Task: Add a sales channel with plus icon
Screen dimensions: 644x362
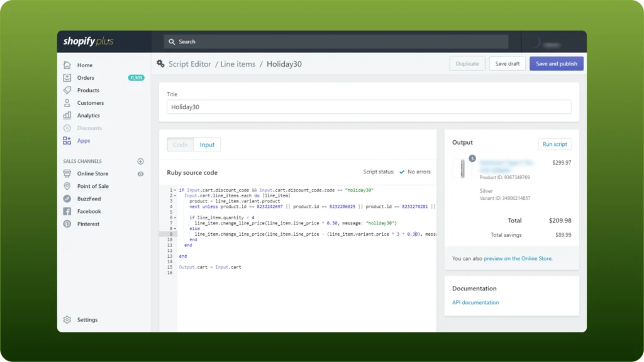Action: tap(140, 162)
